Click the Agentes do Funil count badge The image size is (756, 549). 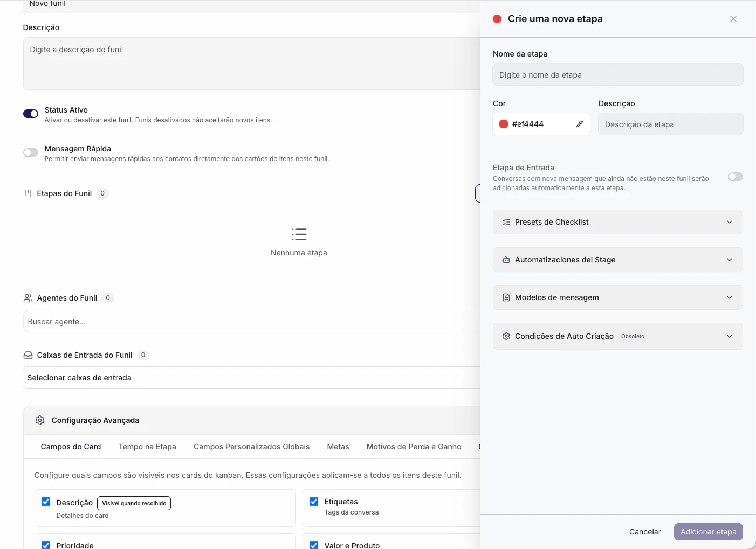click(108, 298)
